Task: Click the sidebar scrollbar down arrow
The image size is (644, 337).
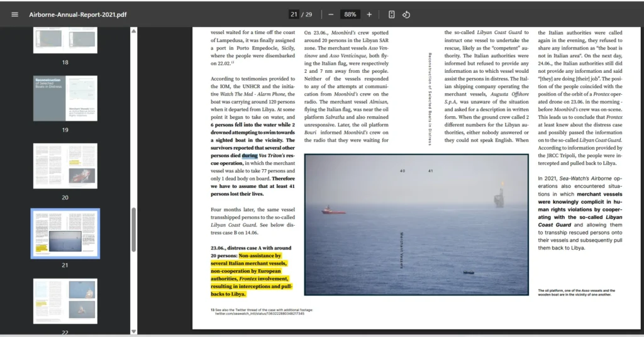Action: tap(133, 331)
